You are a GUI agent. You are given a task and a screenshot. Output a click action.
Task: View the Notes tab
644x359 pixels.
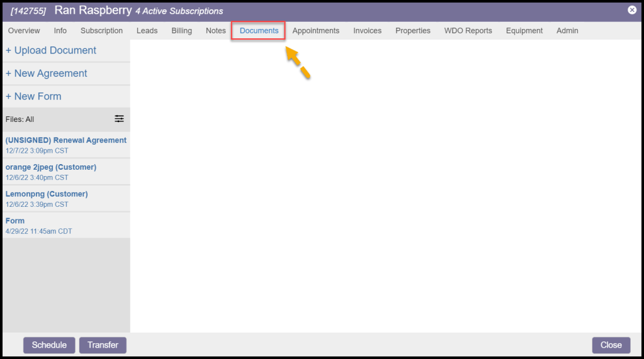click(215, 31)
